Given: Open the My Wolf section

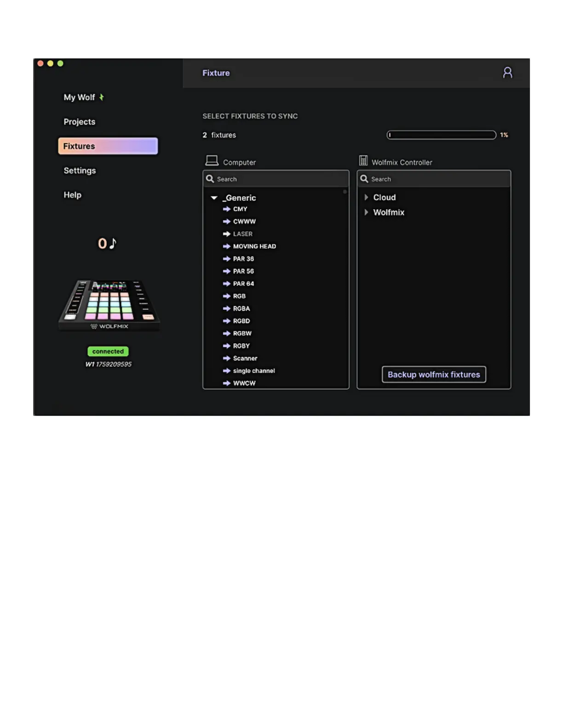Looking at the screenshot, I should pyautogui.click(x=79, y=97).
